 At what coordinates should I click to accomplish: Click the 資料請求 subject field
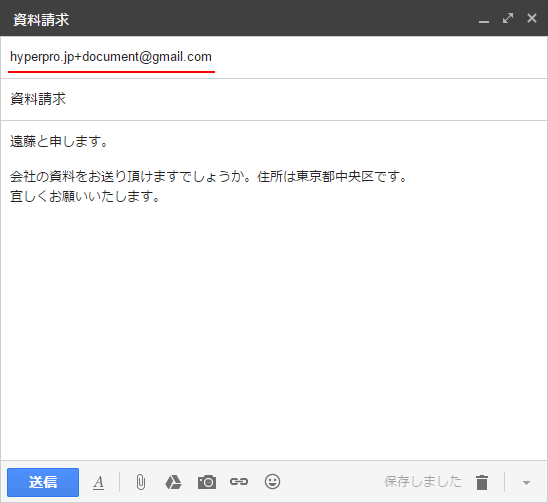274,100
